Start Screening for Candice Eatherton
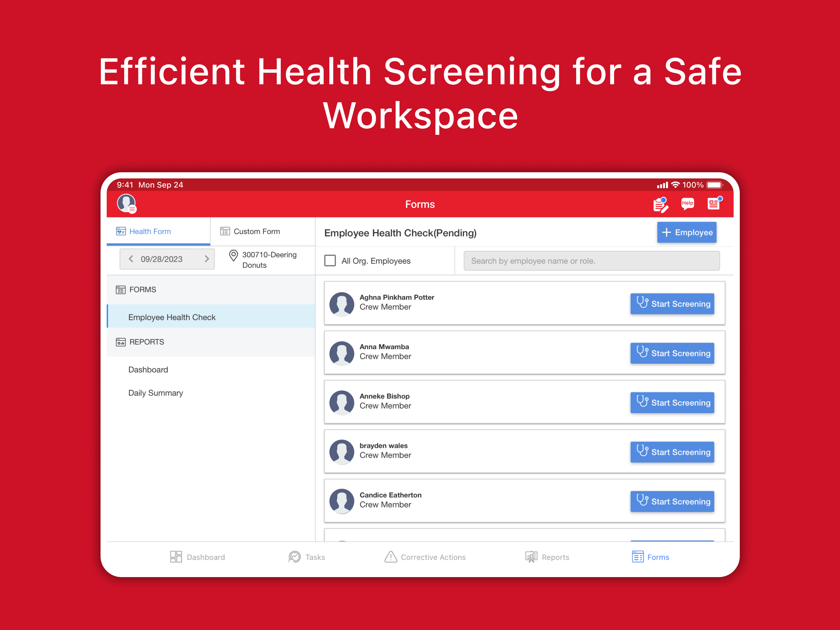The height and width of the screenshot is (630, 840). [x=672, y=501]
